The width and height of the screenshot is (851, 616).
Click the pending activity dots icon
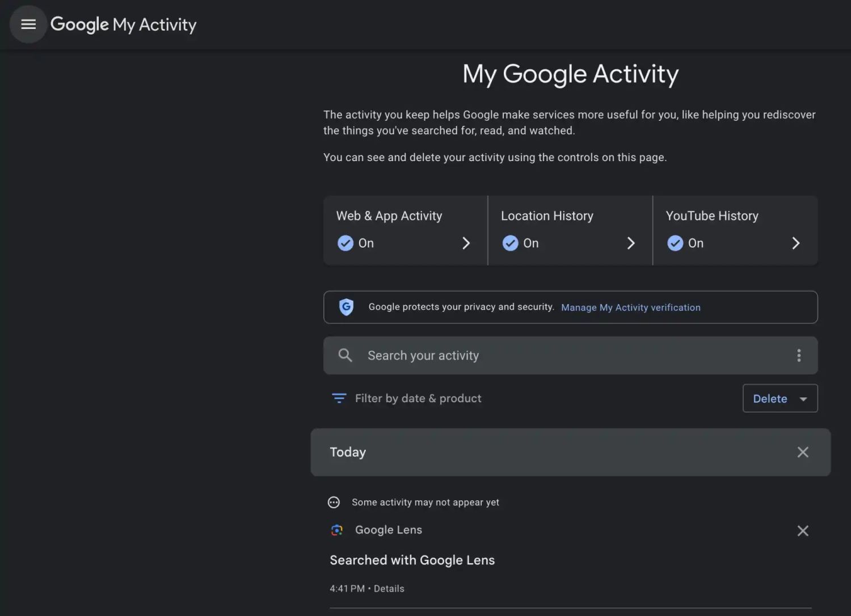pyautogui.click(x=334, y=503)
